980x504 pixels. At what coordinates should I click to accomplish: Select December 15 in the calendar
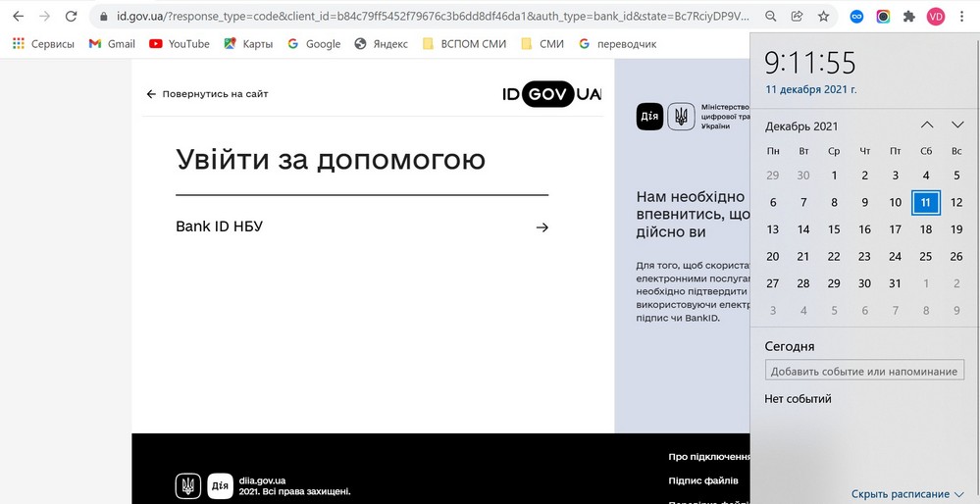point(834,229)
